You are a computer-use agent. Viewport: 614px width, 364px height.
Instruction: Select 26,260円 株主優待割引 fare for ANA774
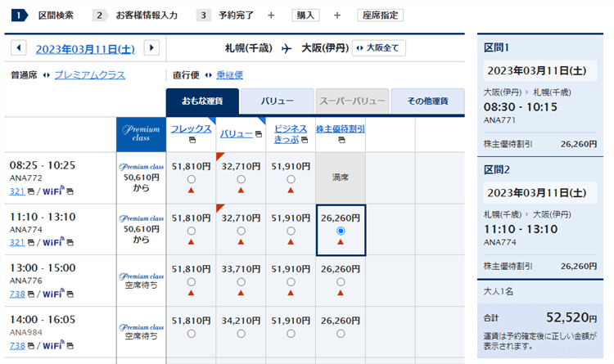[341, 231]
